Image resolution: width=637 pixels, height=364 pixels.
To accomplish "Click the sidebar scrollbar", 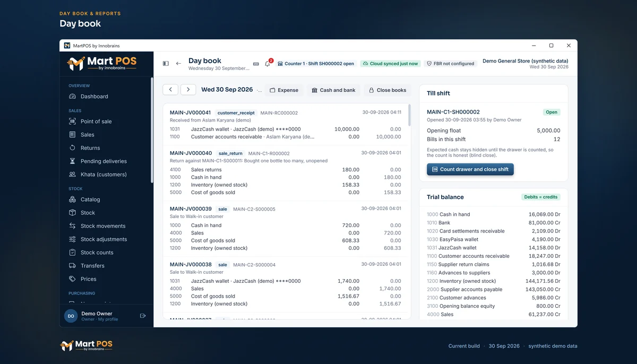I will (x=152, y=130).
